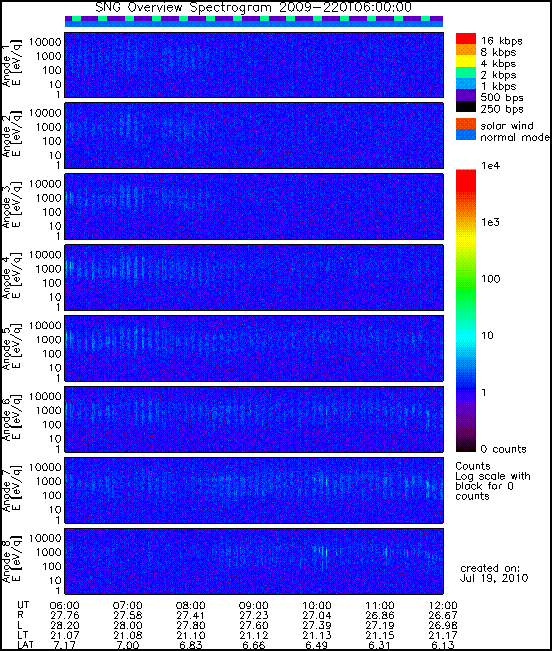Click the LT value 21.17

click(443, 635)
